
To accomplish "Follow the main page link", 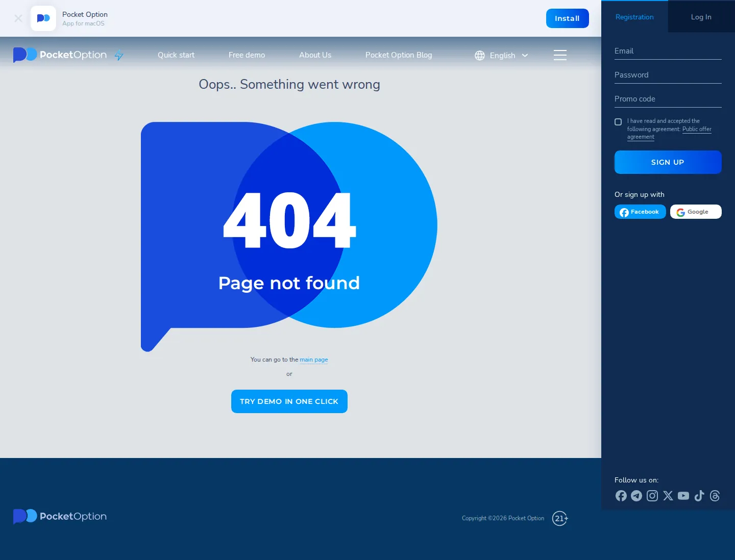I will (314, 360).
